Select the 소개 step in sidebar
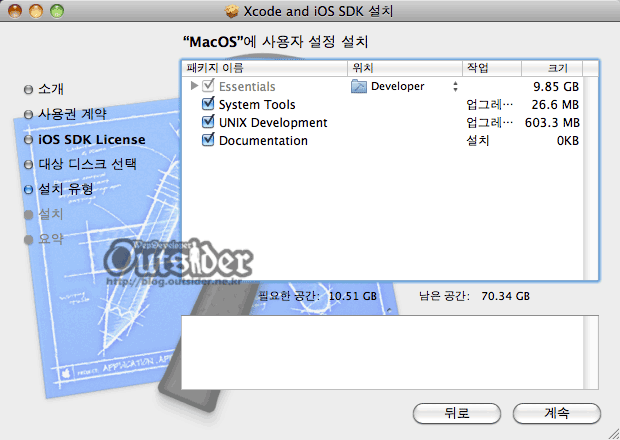This screenshot has width=620, height=440. click(51, 89)
